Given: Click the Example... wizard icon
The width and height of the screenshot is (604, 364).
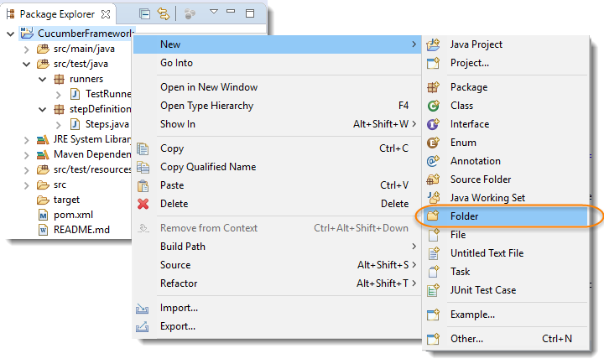Looking at the screenshot, I should (x=434, y=315).
